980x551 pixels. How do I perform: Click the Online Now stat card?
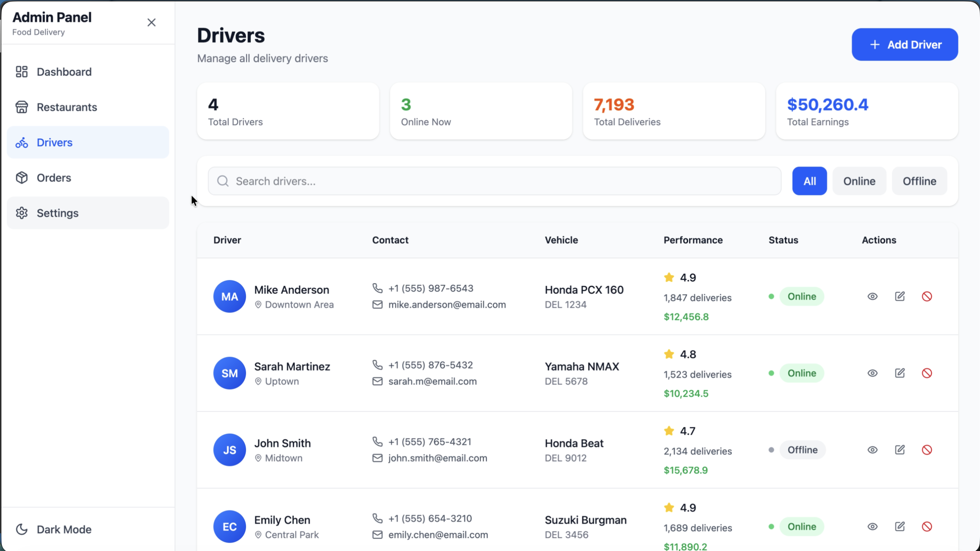click(x=481, y=111)
